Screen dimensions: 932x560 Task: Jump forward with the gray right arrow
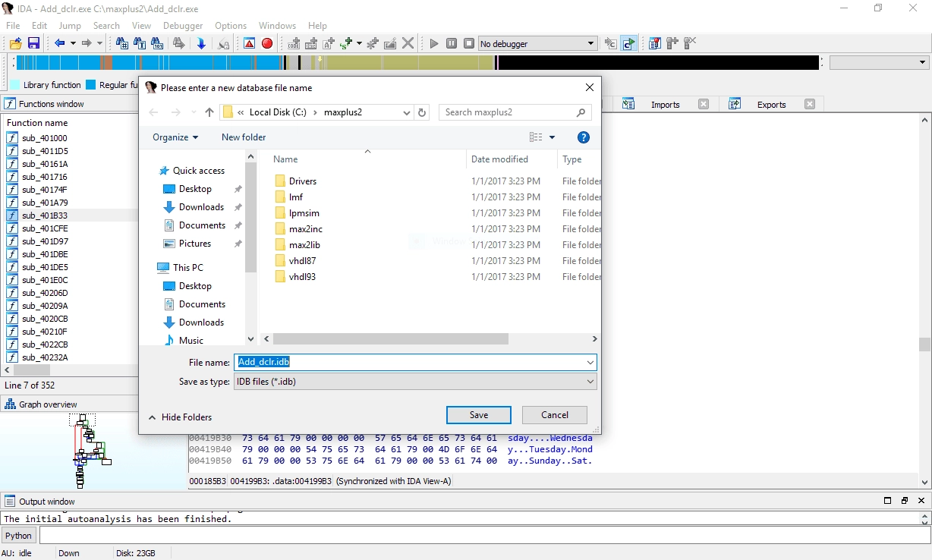[x=87, y=43]
